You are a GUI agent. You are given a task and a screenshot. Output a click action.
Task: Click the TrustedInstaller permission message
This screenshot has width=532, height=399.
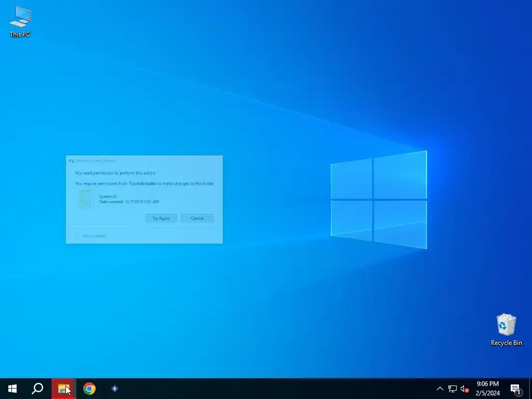point(144,183)
